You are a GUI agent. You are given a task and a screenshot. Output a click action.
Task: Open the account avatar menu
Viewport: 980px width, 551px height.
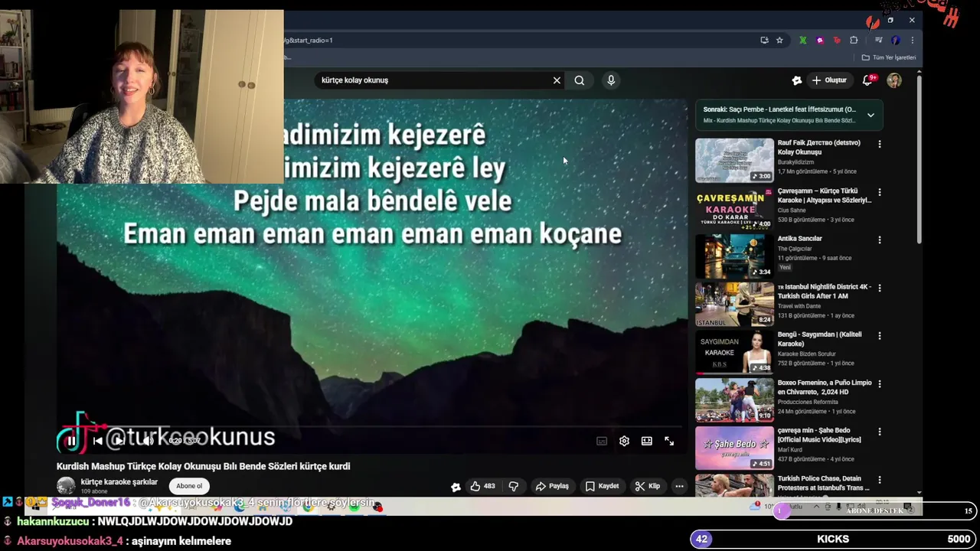(x=894, y=80)
